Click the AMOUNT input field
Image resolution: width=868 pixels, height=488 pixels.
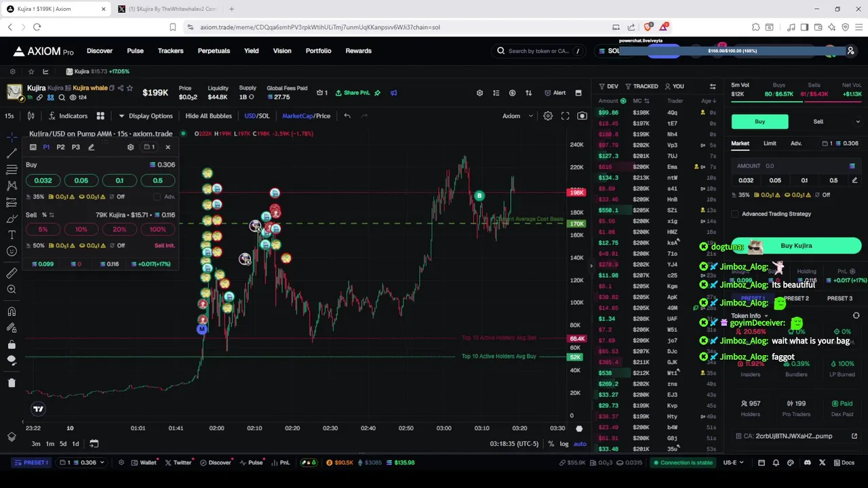[796, 166]
